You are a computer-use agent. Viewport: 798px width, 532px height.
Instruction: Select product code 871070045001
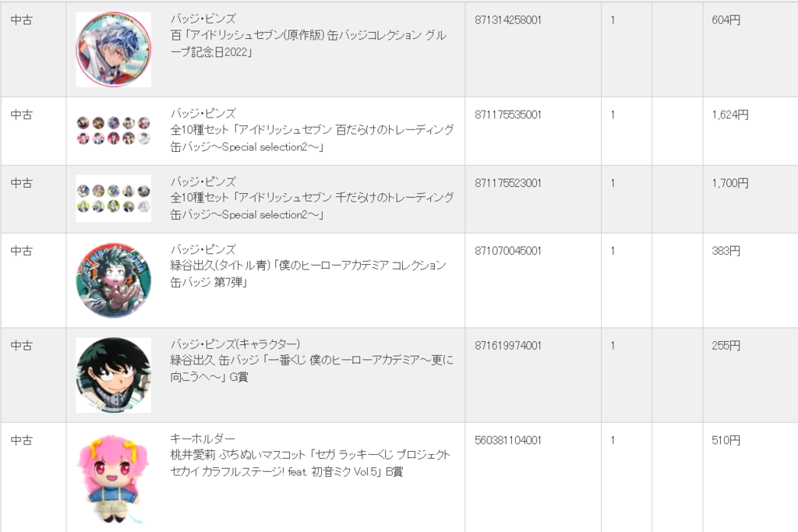point(508,251)
